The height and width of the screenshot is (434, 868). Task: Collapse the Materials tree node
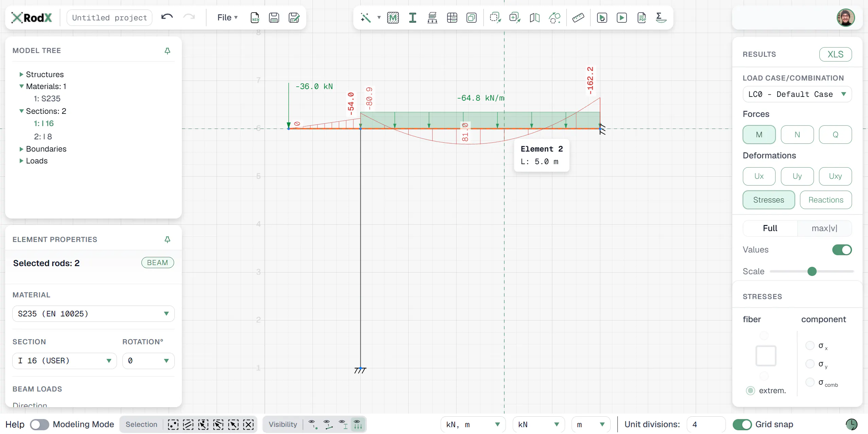pos(21,86)
